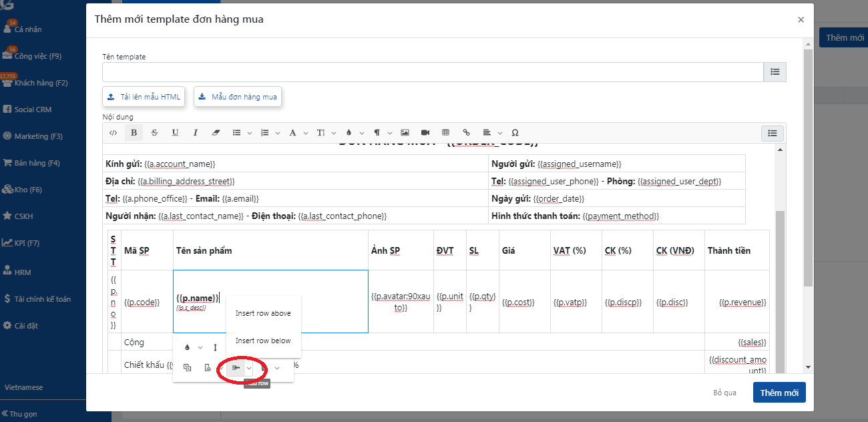This screenshot has width=868, height=422.
Task: Toggle bold formatting in editor toolbar
Action: (x=134, y=133)
